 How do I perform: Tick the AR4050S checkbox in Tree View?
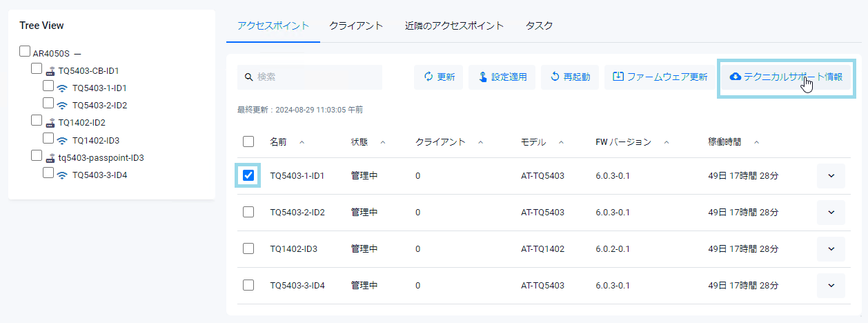click(25, 52)
